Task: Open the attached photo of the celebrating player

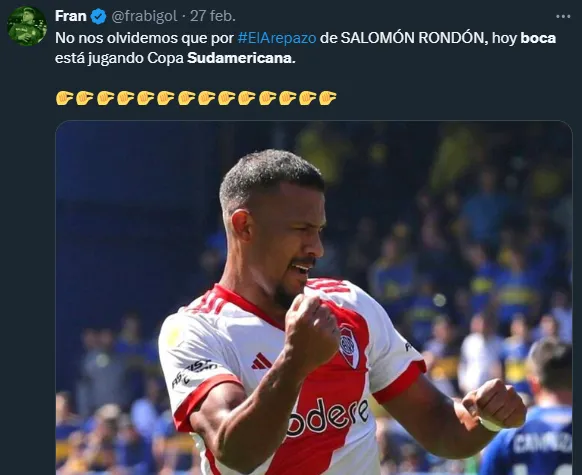Action: (x=314, y=298)
